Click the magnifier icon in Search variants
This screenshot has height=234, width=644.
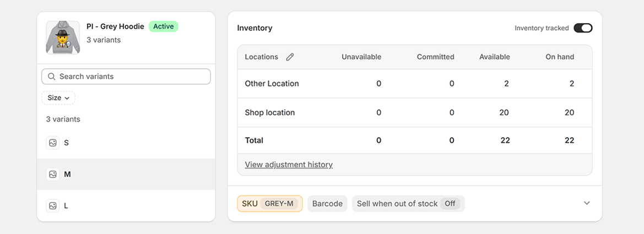[52, 77]
